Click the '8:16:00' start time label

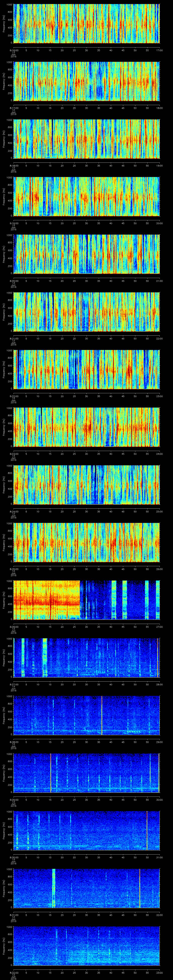click(x=14, y=50)
